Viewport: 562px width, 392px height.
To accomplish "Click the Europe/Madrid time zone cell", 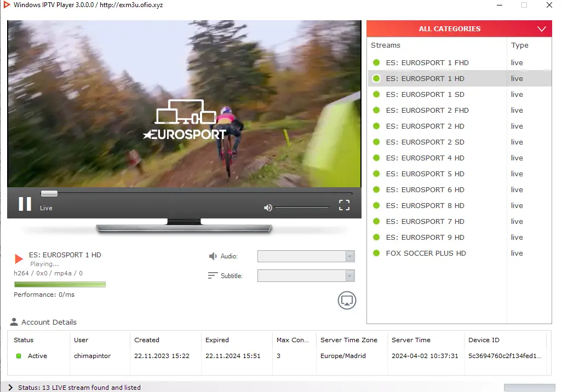I will click(x=343, y=356).
